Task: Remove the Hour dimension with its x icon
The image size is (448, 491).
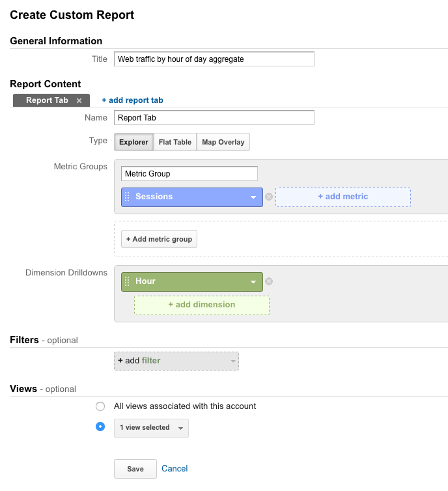Action: pos(269,281)
